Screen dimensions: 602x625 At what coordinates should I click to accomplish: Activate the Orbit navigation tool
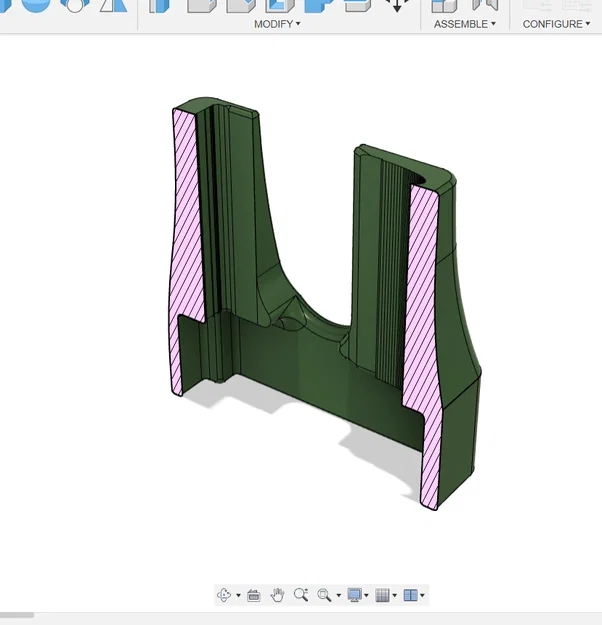224,595
